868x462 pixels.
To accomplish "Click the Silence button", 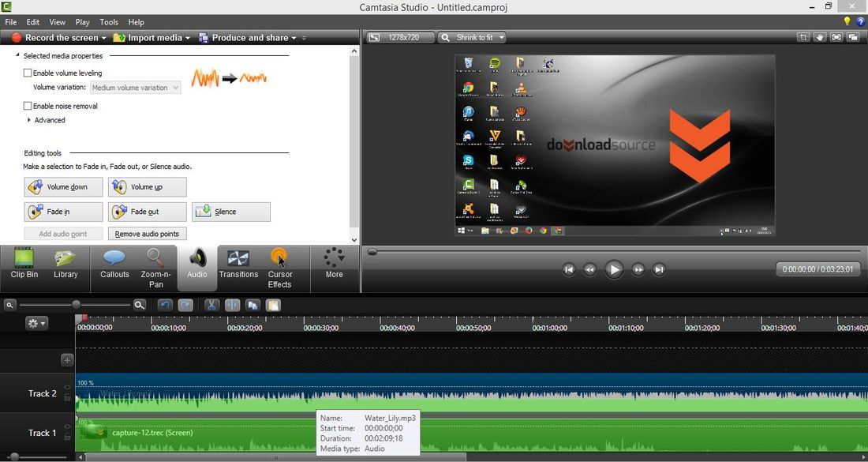I will tap(231, 212).
